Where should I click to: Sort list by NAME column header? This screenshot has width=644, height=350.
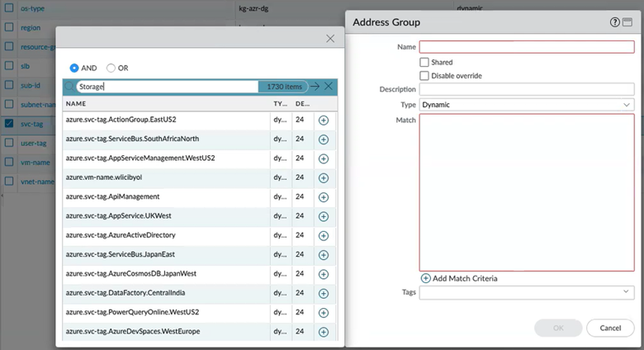coord(76,104)
